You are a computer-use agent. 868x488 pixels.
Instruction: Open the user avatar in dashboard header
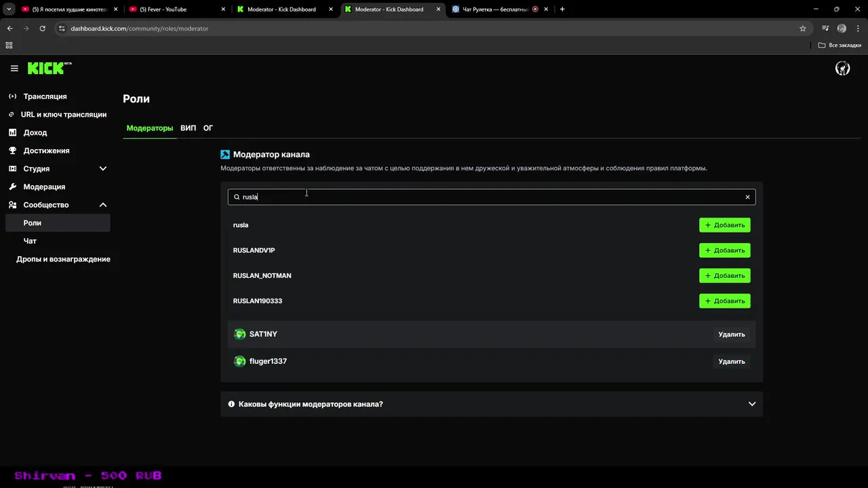coord(842,68)
